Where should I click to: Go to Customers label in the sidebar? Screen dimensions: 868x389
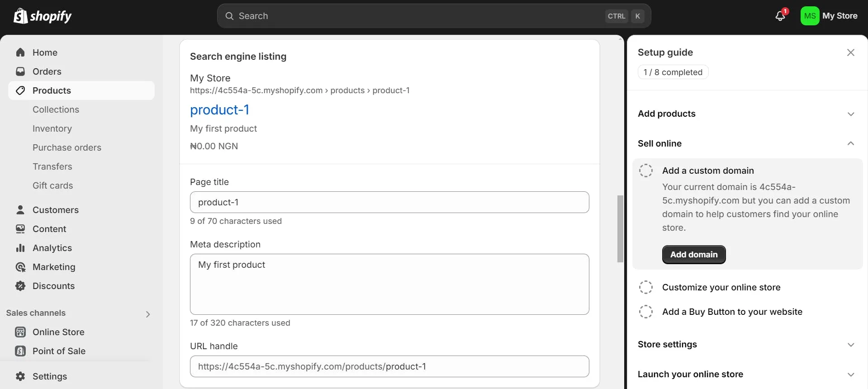(56, 210)
